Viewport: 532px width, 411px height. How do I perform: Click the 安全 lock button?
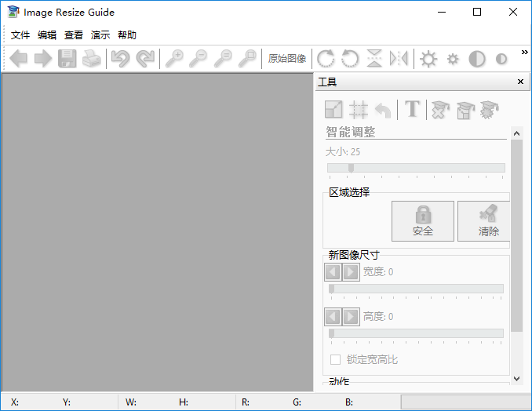pos(423,221)
